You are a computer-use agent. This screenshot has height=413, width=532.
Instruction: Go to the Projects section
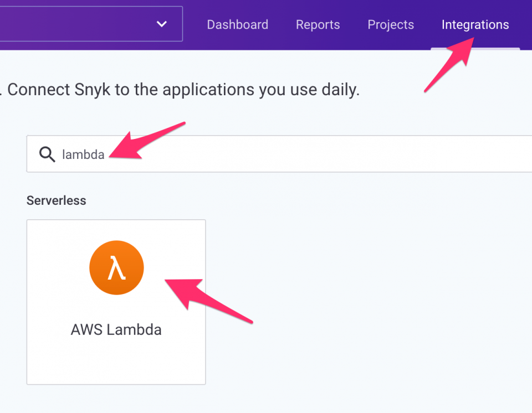[x=390, y=24]
